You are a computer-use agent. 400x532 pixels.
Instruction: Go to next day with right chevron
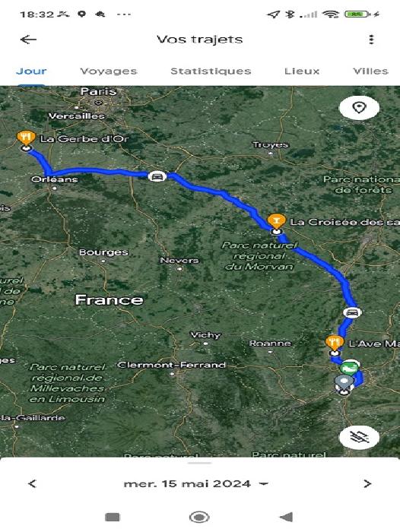click(367, 483)
